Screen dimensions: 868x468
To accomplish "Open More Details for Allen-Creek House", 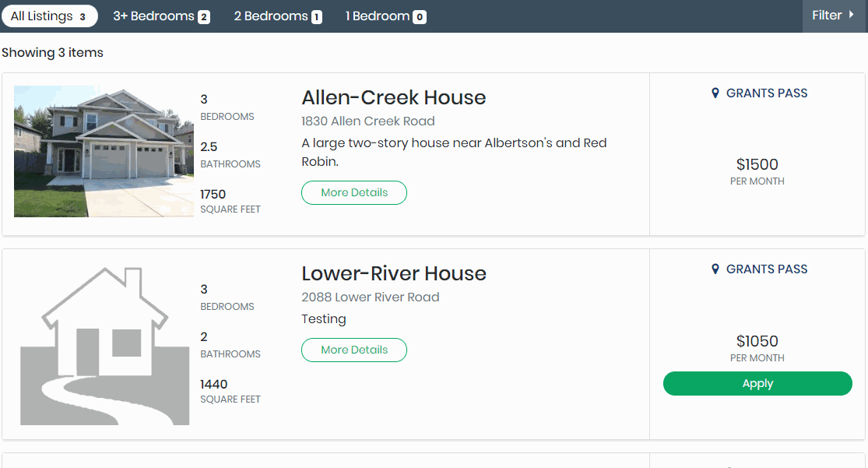I will (x=354, y=192).
